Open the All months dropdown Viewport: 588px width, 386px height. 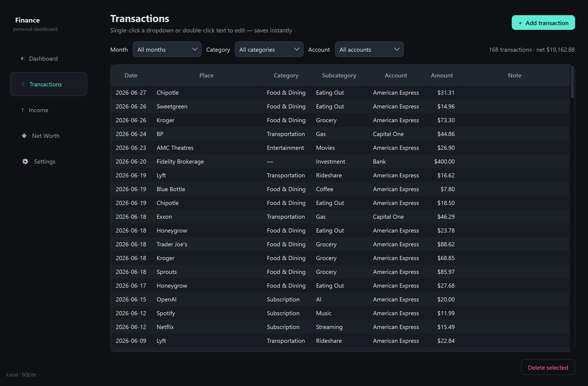(167, 49)
